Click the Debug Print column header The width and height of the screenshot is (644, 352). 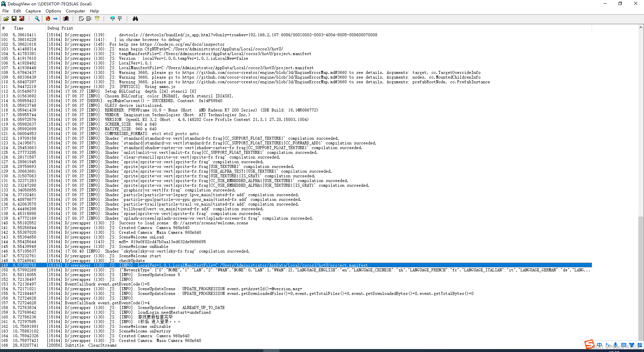point(60,28)
